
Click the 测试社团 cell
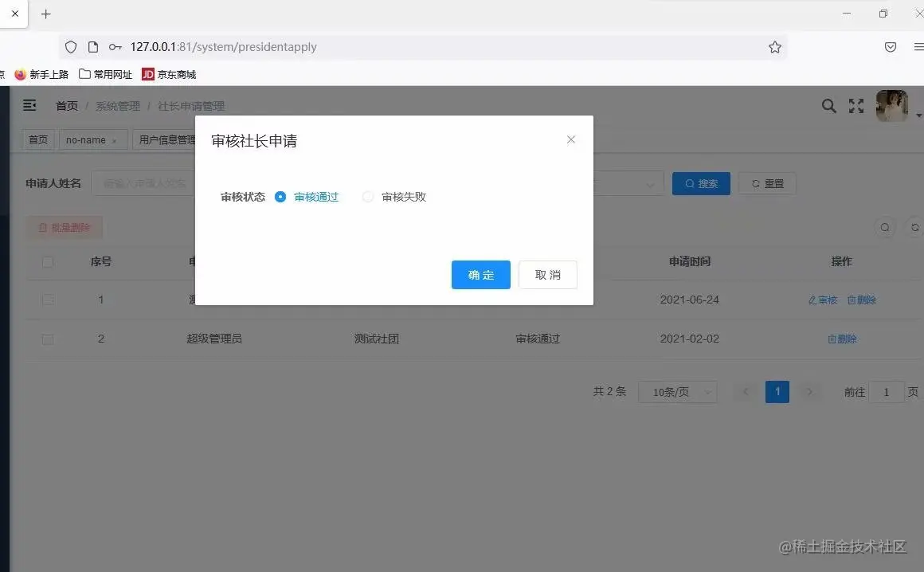pyautogui.click(x=377, y=339)
